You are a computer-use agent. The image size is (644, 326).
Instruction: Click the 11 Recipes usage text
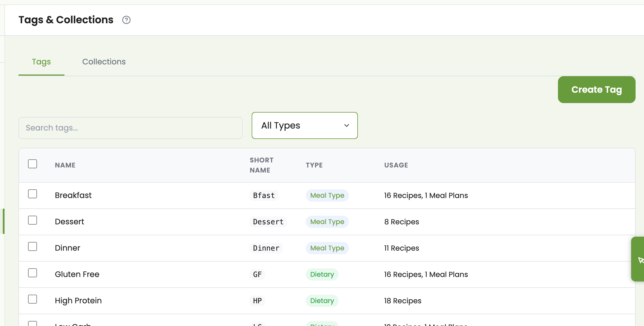pos(402,248)
